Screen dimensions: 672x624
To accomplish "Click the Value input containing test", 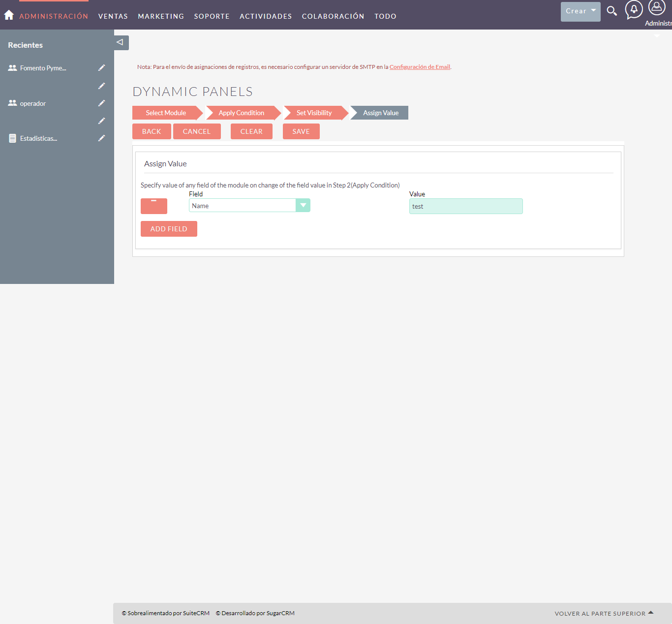I will (466, 206).
